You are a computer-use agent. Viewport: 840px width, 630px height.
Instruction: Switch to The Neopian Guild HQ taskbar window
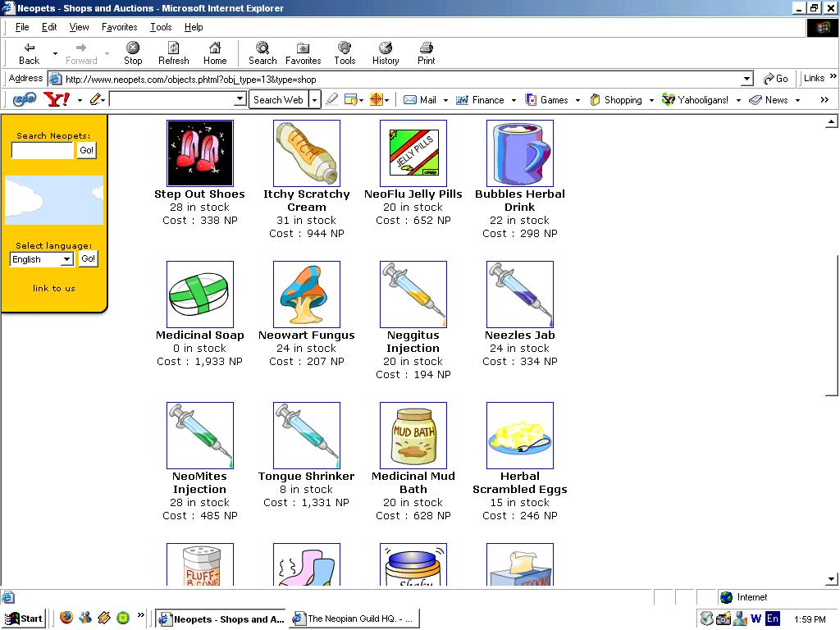click(x=354, y=619)
